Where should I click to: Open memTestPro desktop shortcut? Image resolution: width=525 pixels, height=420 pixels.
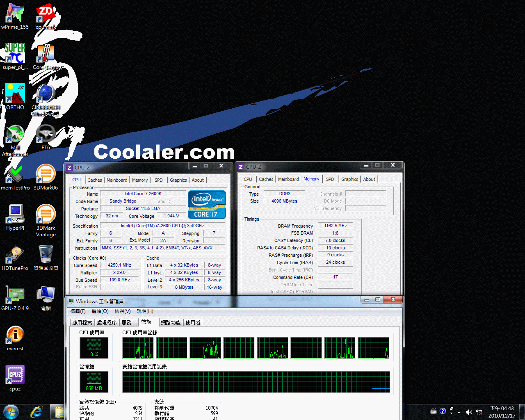(x=15, y=177)
